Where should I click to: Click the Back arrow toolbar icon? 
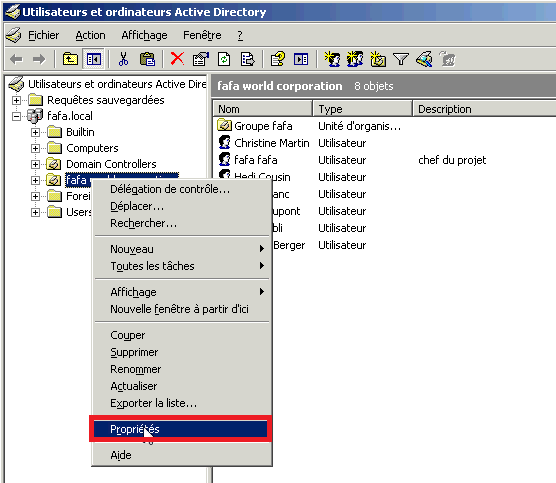17,59
